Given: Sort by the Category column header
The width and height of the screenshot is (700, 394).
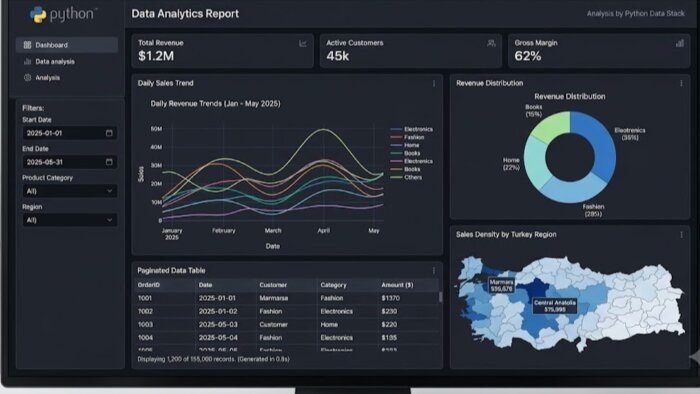Looking at the screenshot, I should [333, 285].
